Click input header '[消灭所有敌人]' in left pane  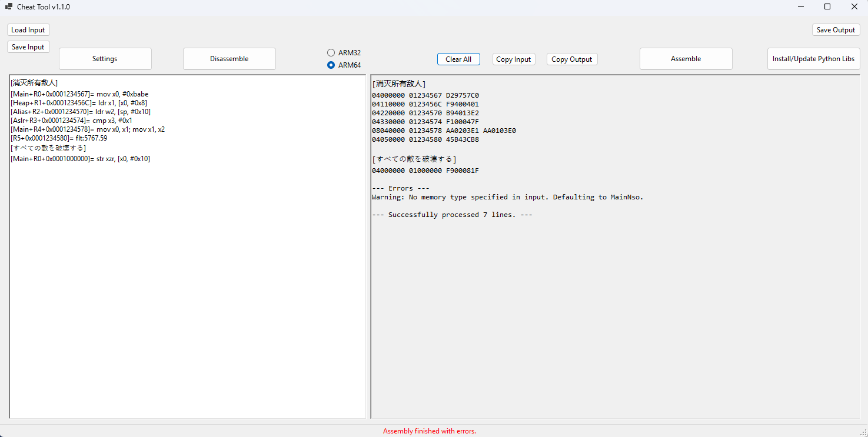[34, 83]
